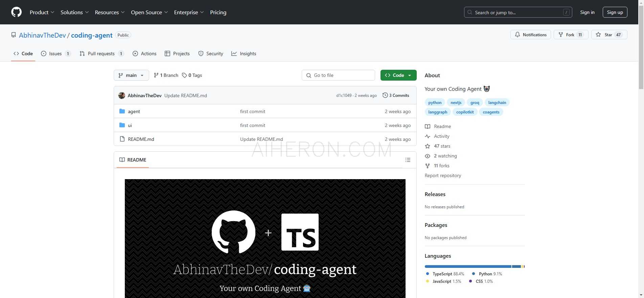Click the history clock icon beside 3 Commits
644x298 pixels.
coord(385,95)
